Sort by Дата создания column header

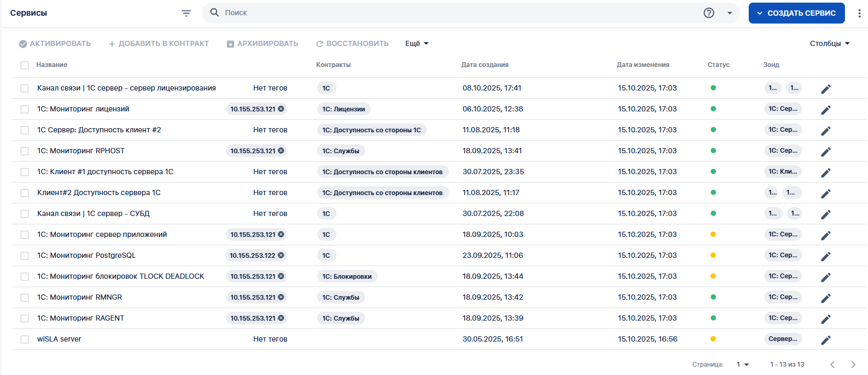tap(484, 65)
